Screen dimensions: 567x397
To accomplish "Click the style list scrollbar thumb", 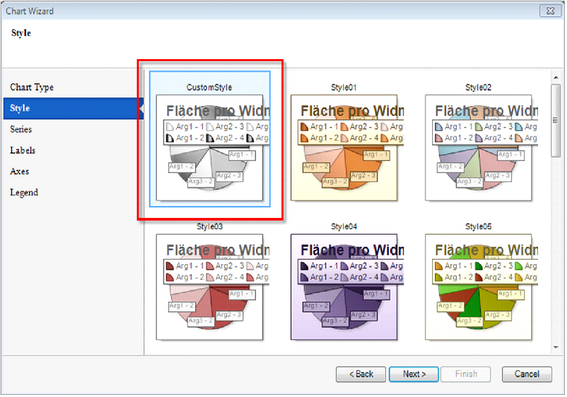I will pyautogui.click(x=556, y=120).
